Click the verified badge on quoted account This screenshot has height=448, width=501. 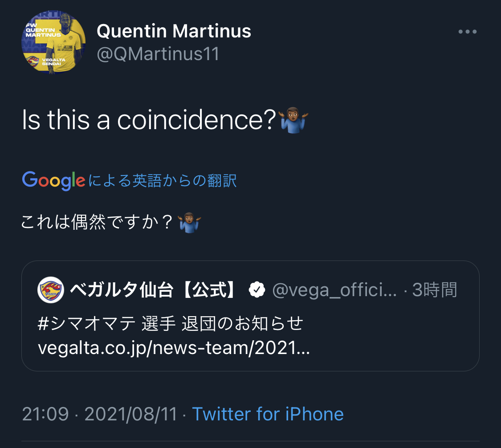pos(256,290)
